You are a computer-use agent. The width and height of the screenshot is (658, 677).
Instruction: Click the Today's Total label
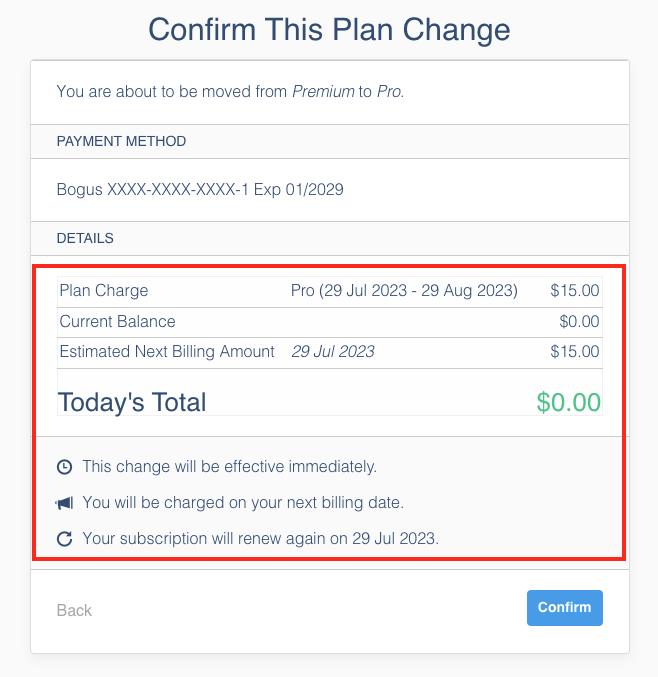(132, 402)
